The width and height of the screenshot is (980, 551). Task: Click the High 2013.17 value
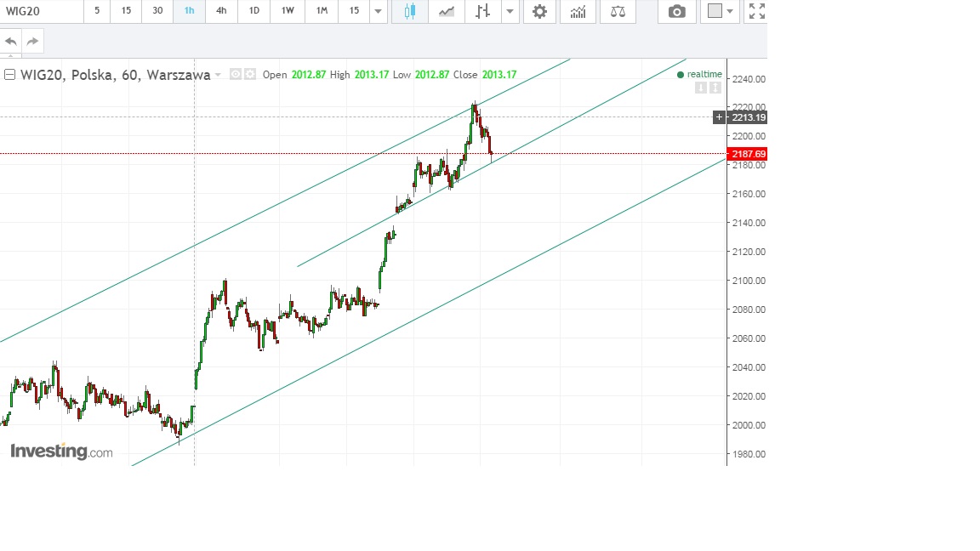[x=372, y=74]
